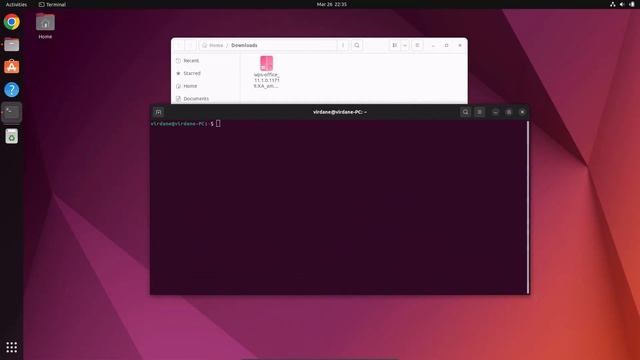Open the path bar three-dot menu in Files
Viewport: 640px width, 360px height.
[343, 45]
